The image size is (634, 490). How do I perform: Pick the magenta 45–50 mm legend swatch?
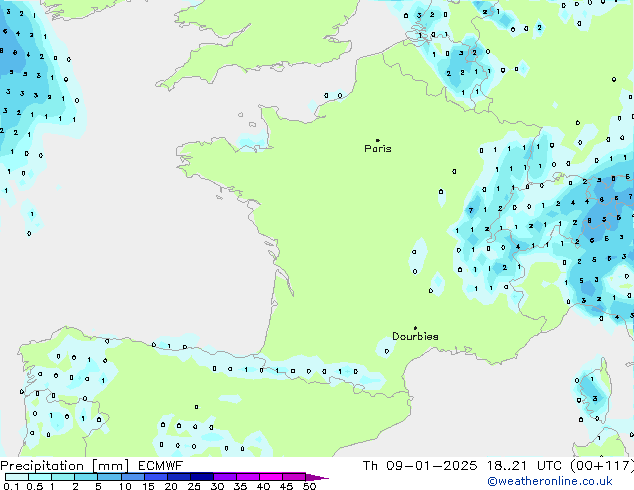tap(297, 477)
